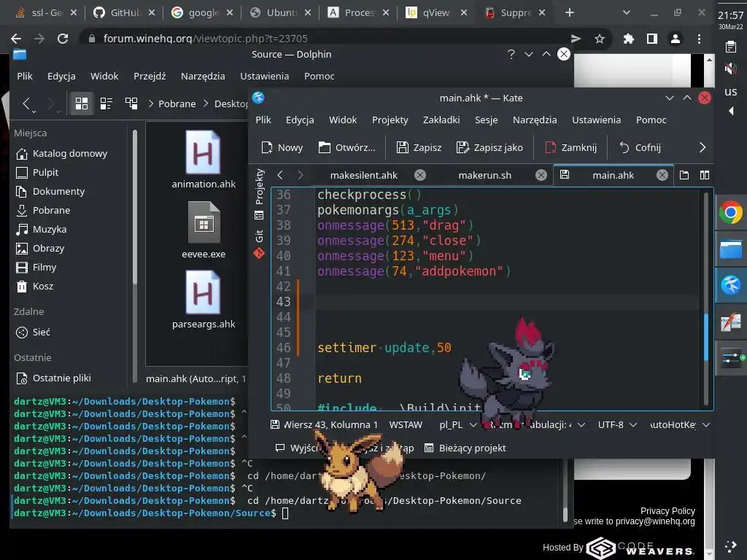The width and height of the screenshot is (747, 560).
Task: Open Kate's Narzędzia menu
Action: pos(535,120)
